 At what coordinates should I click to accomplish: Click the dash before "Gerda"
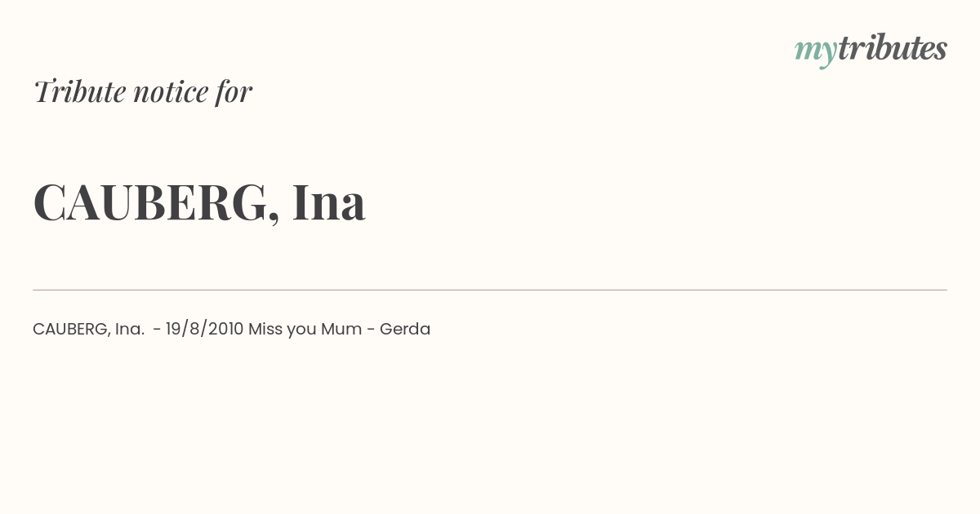point(371,330)
